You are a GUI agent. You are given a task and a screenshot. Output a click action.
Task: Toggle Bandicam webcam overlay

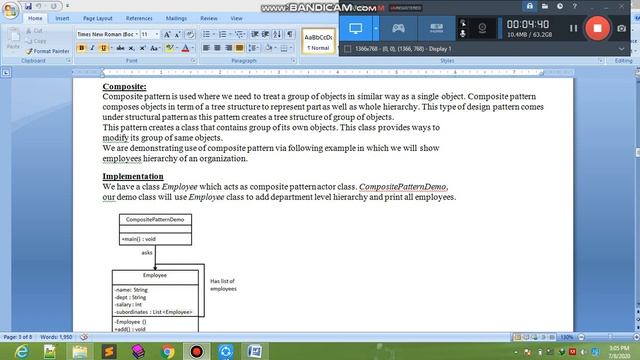coord(482,29)
